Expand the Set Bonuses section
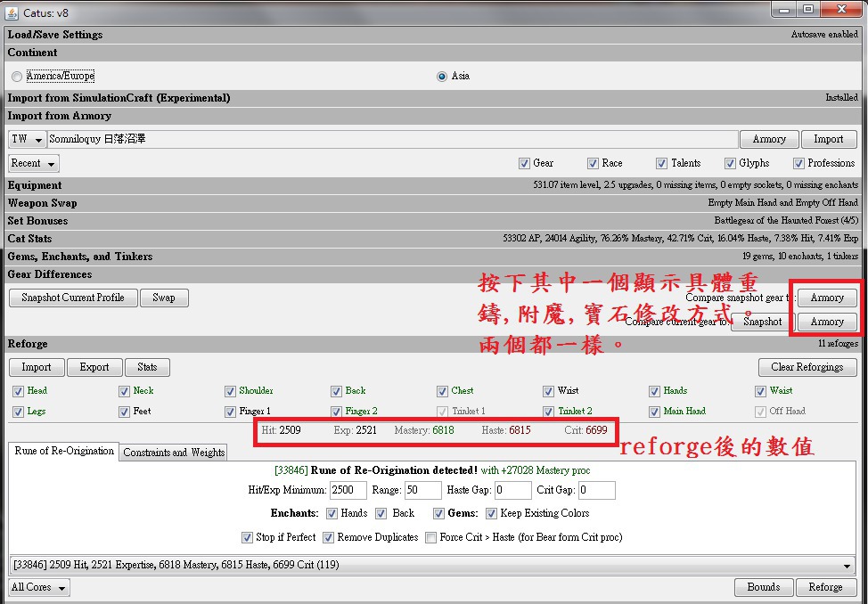 click(x=433, y=221)
